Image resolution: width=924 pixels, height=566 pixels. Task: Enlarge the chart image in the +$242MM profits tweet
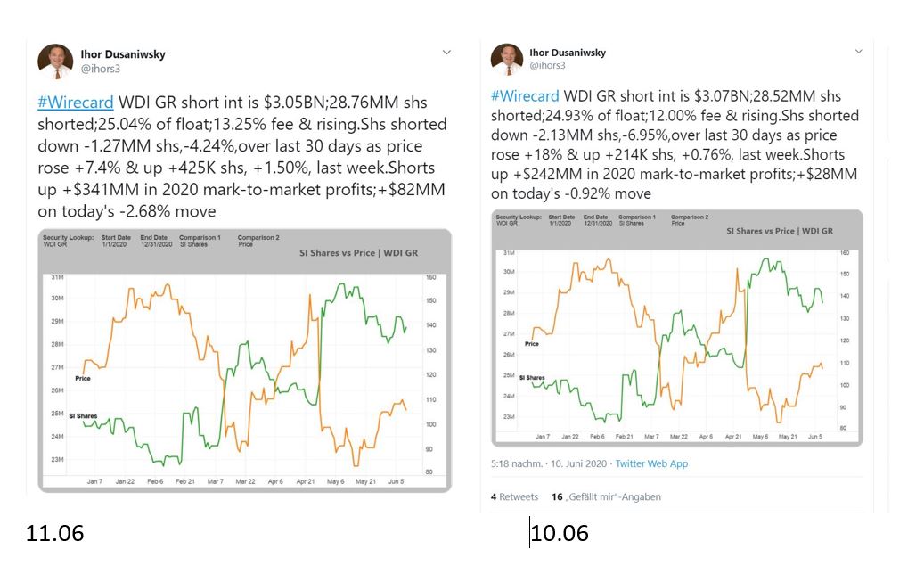tap(677, 327)
